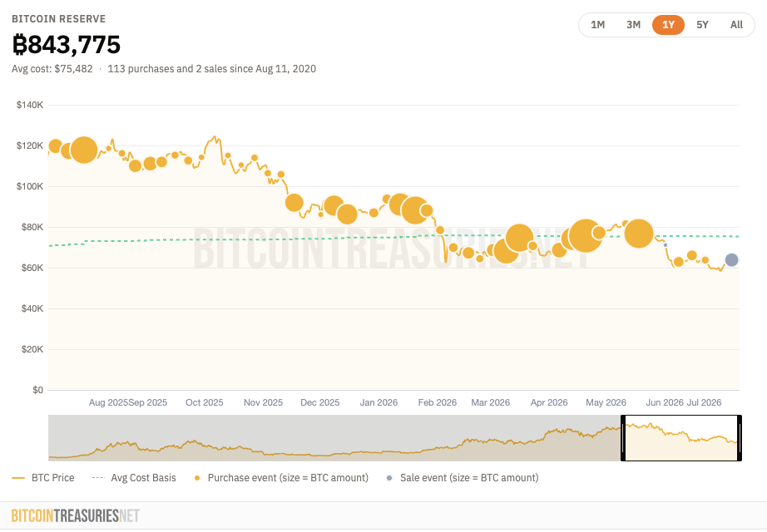The image size is (767, 532).
Task: Click the $60K axis label
Action: (32, 268)
